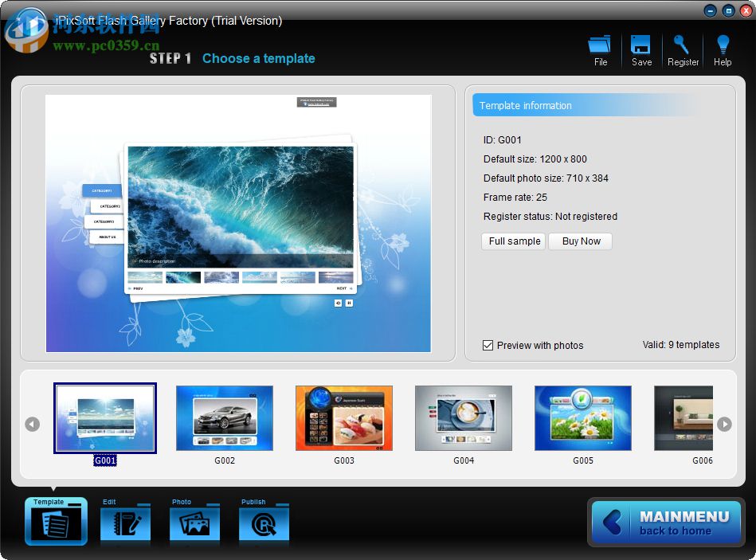Select the Template step icon
The image size is (756, 560).
[x=55, y=521]
